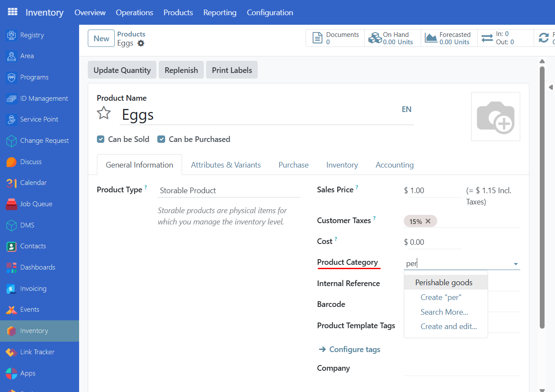Click the favorite star next to Eggs
The height and width of the screenshot is (392, 555).
point(103,113)
